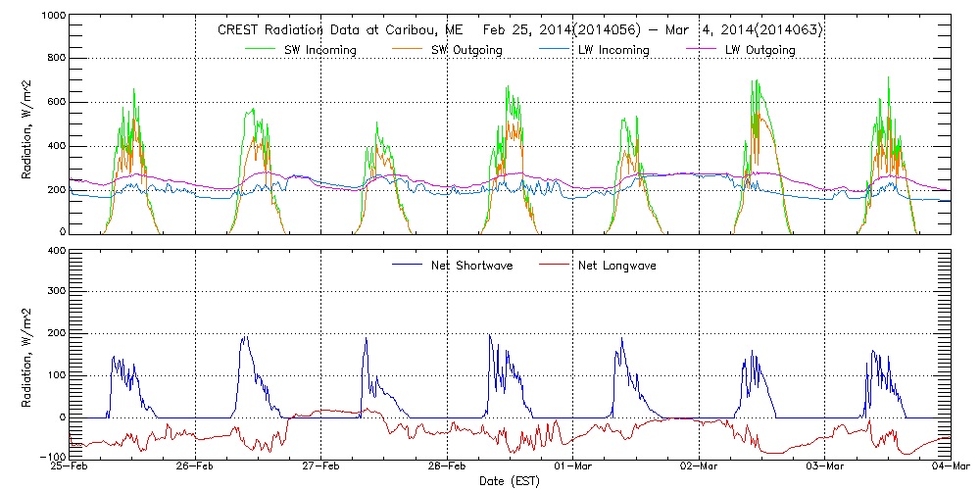Click the chart title text for Caribou, ME
The height and width of the screenshot is (490, 980).
[519, 30]
